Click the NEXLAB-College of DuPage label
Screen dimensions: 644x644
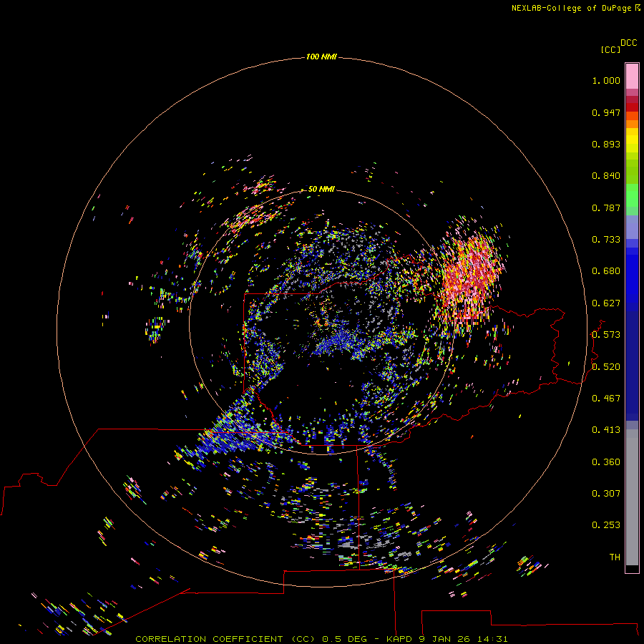coord(572,8)
